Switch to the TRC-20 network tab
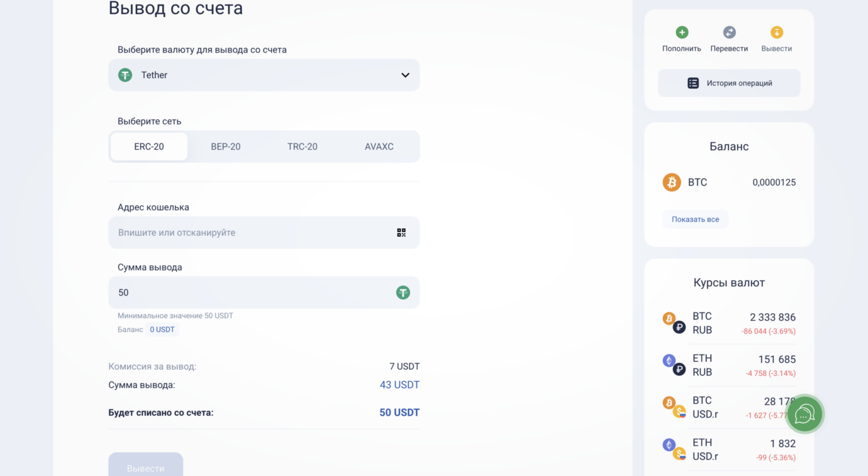 (x=302, y=146)
